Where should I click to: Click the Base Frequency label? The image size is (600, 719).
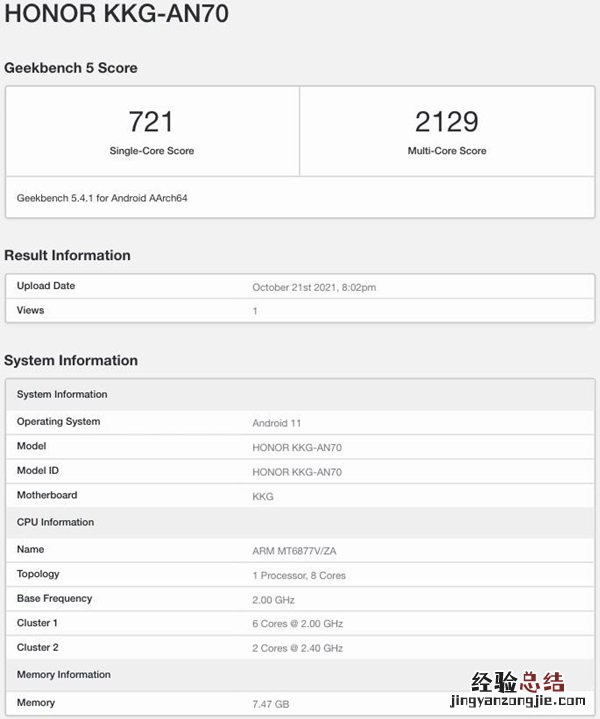pyautogui.click(x=55, y=598)
